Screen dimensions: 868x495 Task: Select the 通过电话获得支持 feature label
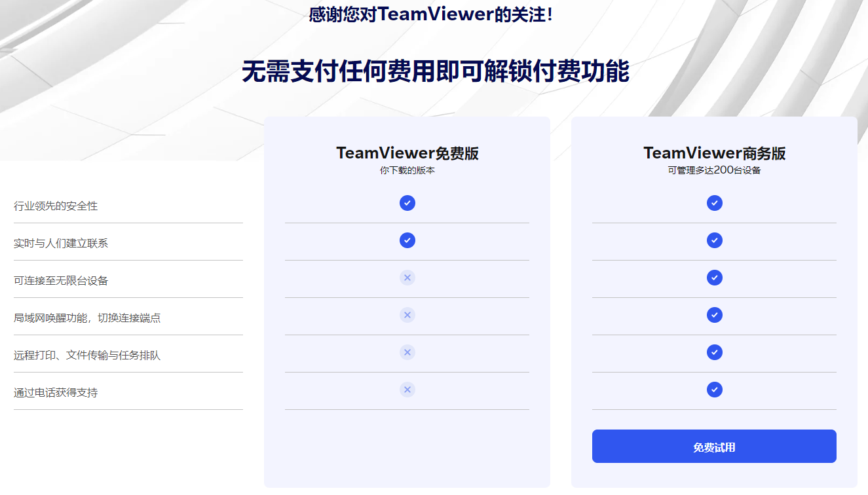54,392
